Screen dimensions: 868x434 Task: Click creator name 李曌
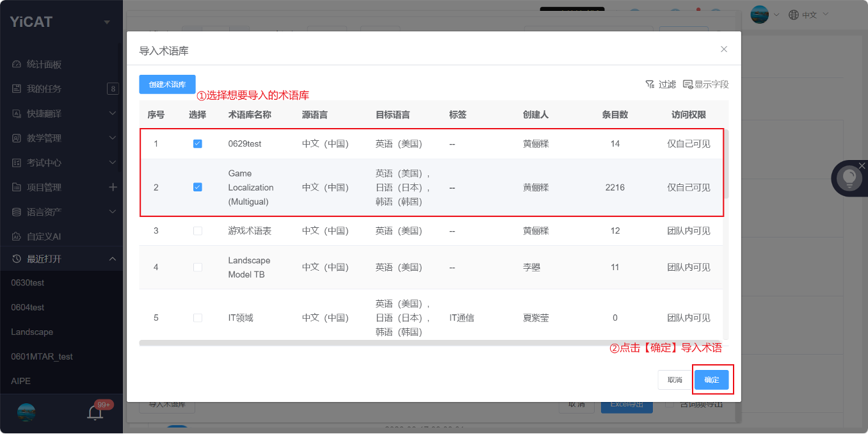click(531, 267)
